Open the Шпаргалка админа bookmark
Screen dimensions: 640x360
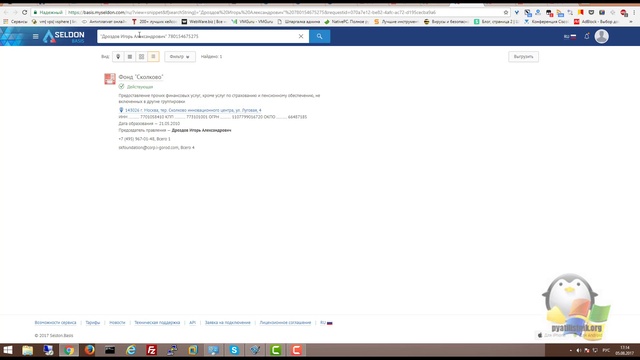click(299, 21)
